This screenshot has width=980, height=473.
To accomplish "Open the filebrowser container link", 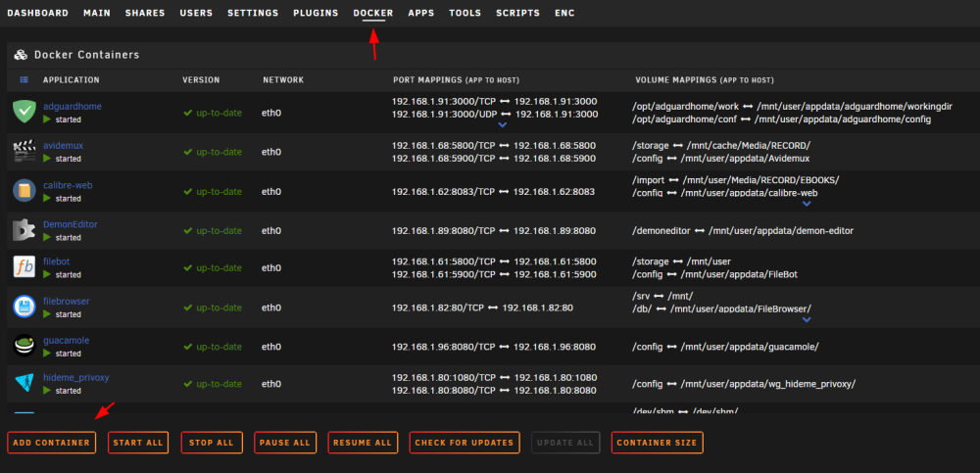I will tap(67, 302).
